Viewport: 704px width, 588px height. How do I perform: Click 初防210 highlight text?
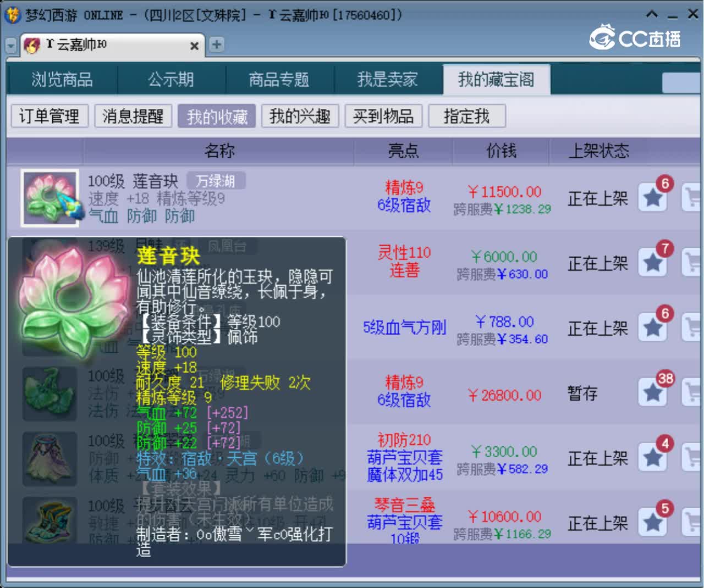404,440
